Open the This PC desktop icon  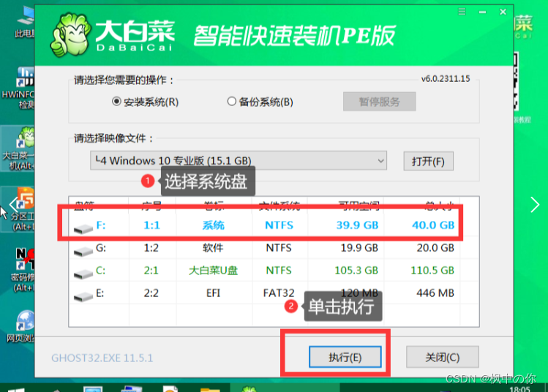tap(24, 22)
